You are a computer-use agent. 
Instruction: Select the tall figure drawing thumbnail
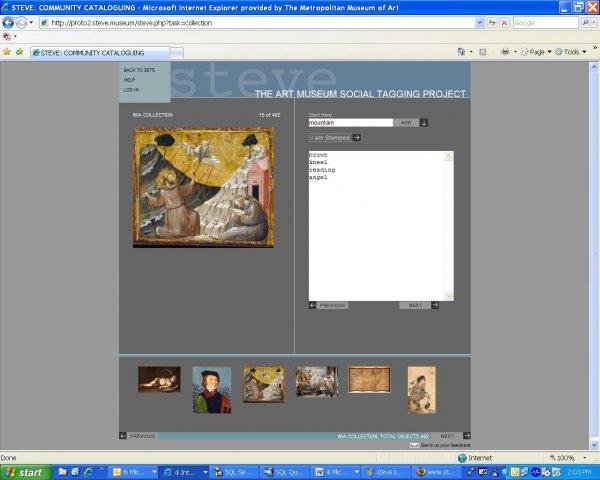click(421, 390)
